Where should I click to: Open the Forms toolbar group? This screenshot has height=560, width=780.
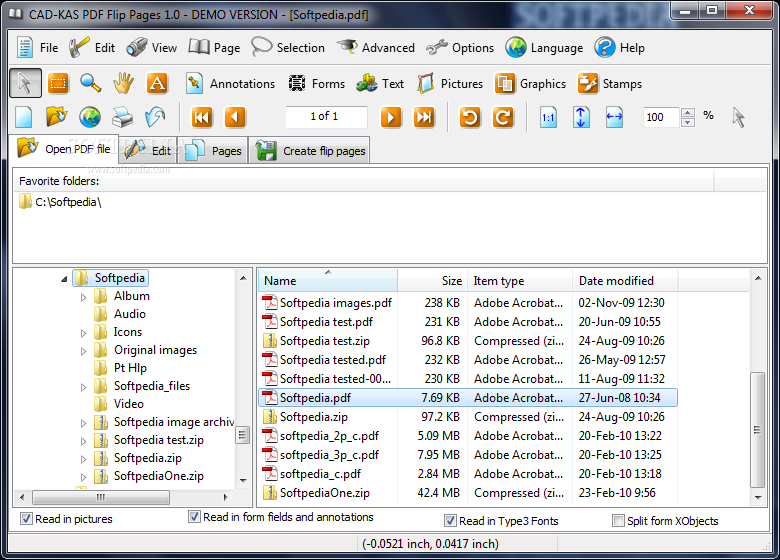(x=316, y=84)
